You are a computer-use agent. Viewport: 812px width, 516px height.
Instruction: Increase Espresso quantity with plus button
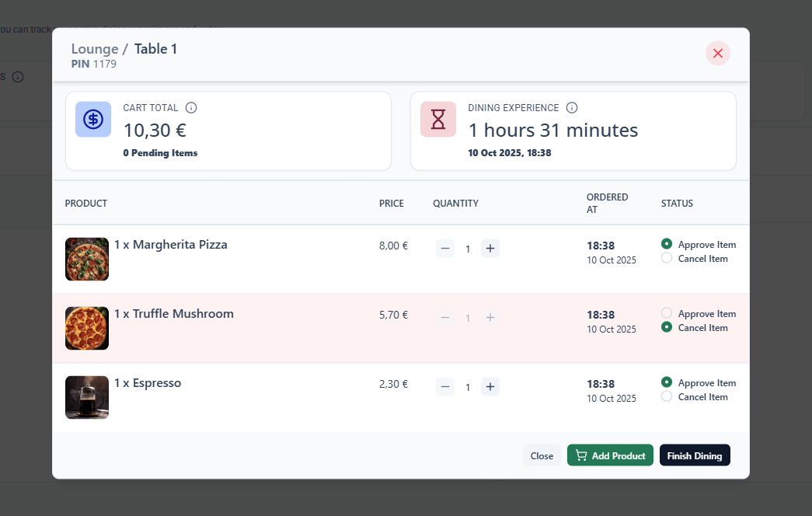click(x=490, y=386)
